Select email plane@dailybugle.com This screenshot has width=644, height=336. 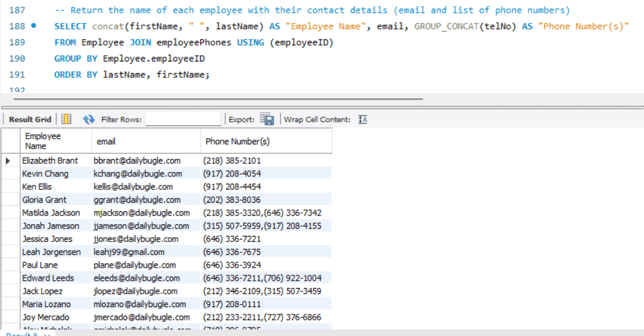pyautogui.click(x=146, y=265)
